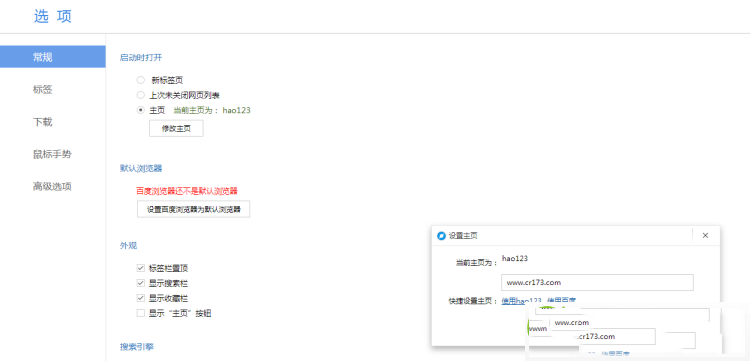Image resolution: width=750 pixels, height=361 pixels.
Task: Switch to the 标签 settings section
Action: (x=43, y=89)
